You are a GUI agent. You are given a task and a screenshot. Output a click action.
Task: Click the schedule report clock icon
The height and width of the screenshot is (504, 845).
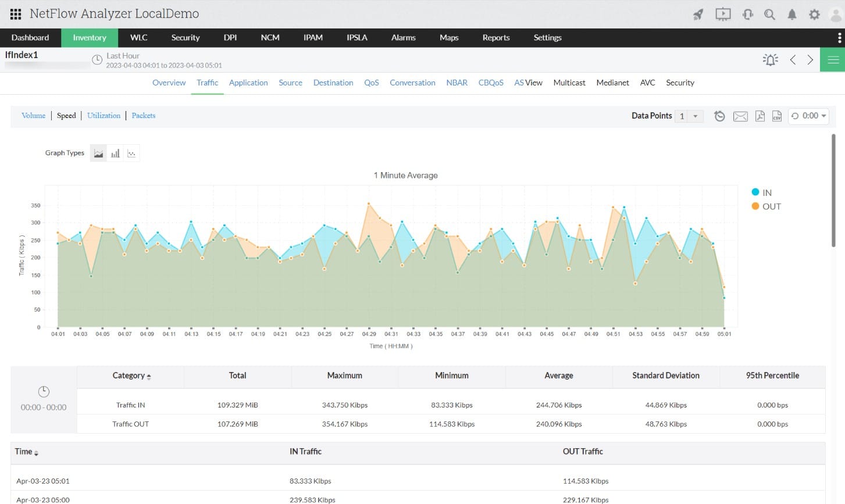click(719, 116)
